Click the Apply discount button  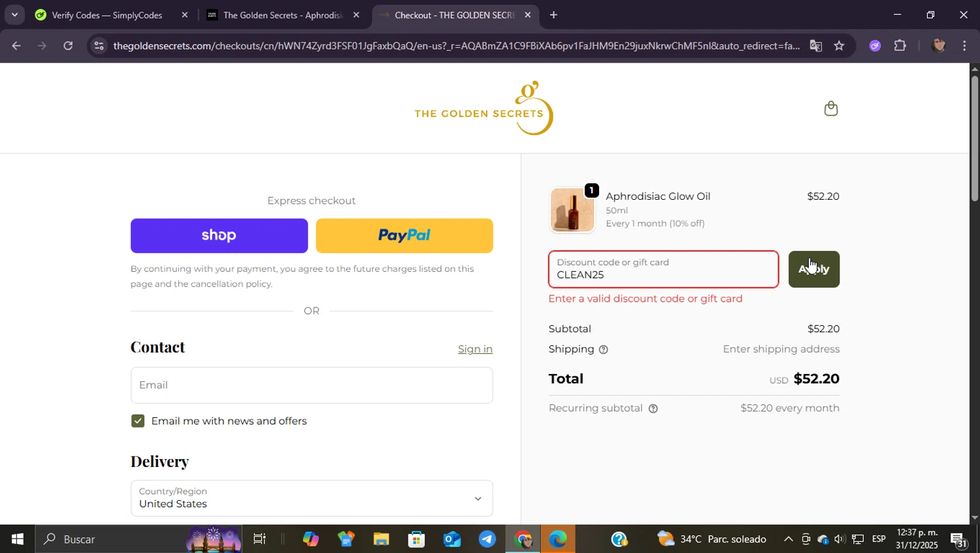pos(814,269)
